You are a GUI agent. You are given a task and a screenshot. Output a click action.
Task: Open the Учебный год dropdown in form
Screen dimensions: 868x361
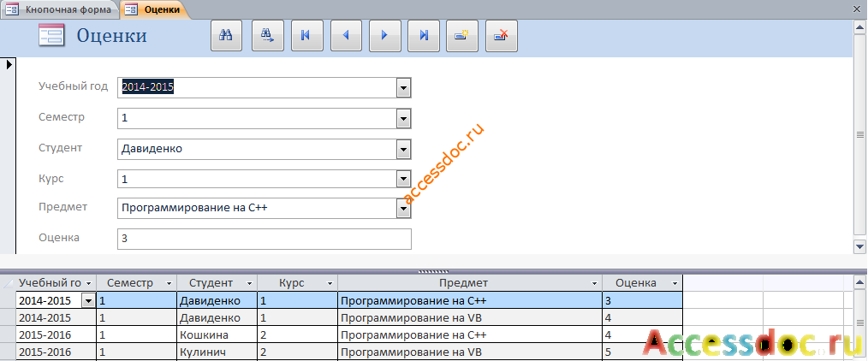pyautogui.click(x=403, y=87)
